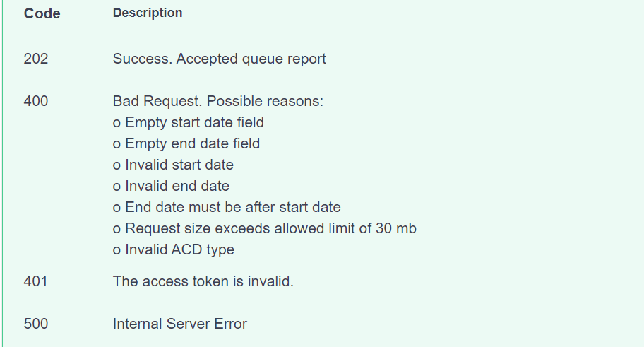The height and width of the screenshot is (347, 644).
Task: Click the Description column header
Action: (148, 13)
